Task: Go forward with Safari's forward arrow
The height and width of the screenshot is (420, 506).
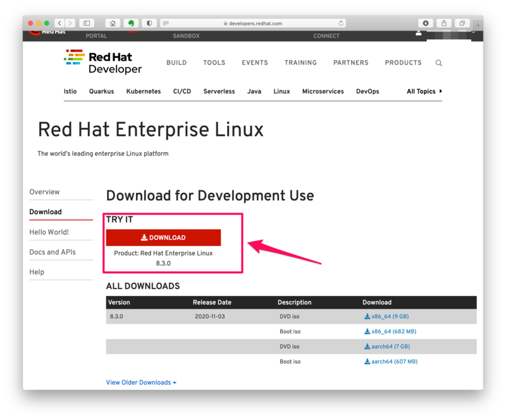Action: click(x=70, y=23)
